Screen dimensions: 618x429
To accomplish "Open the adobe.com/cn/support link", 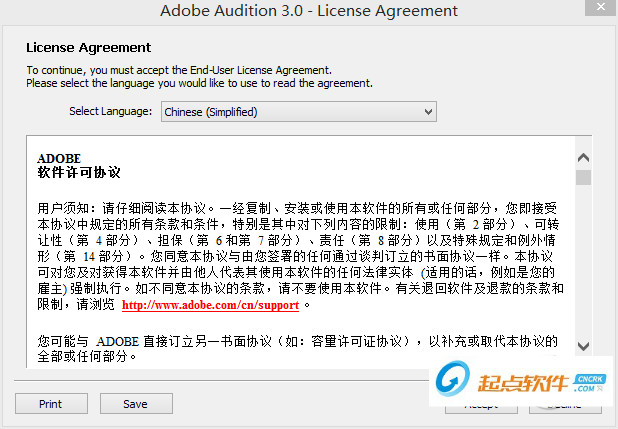I will (210, 304).
